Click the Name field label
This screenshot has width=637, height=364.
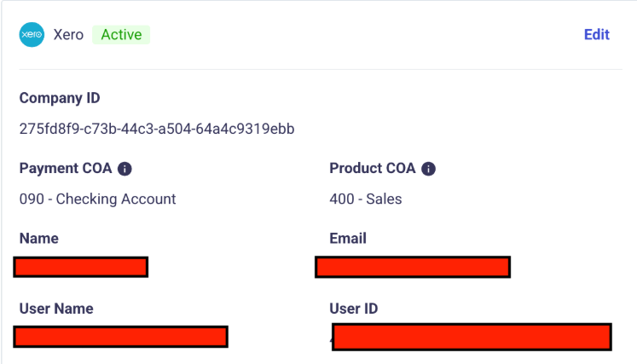(38, 239)
